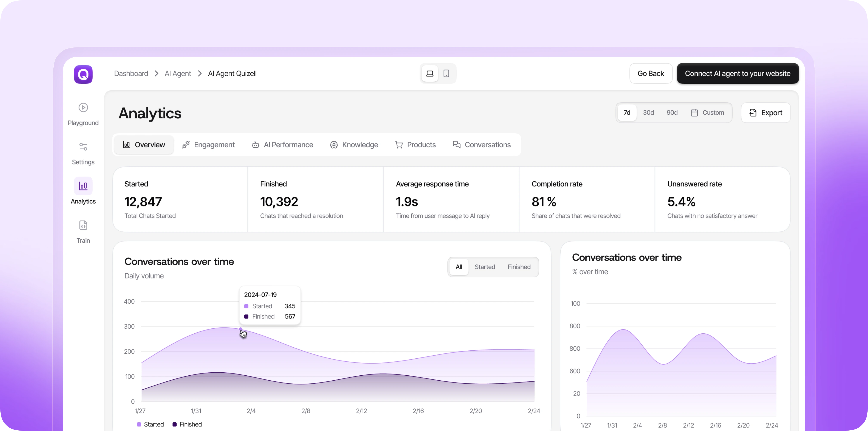Open the Train code file icon
The height and width of the screenshot is (431, 868).
click(83, 225)
